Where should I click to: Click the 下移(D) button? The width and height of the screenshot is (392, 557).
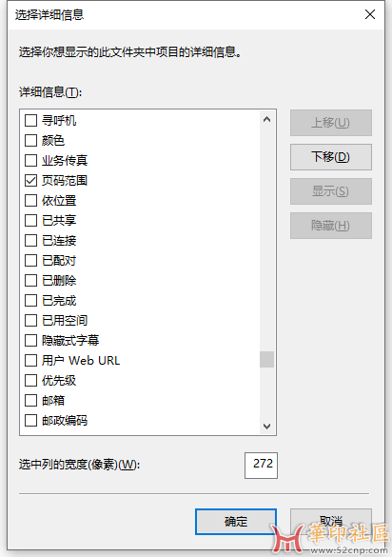pyautogui.click(x=331, y=157)
